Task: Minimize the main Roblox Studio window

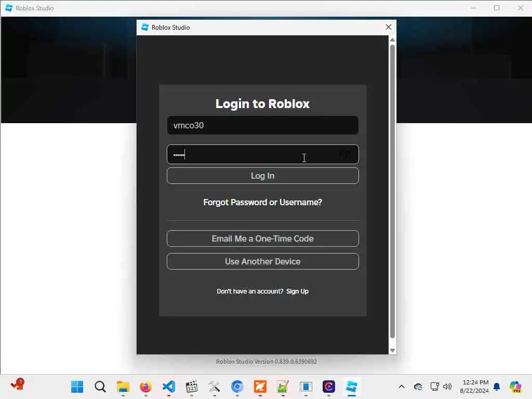Action: point(473,8)
